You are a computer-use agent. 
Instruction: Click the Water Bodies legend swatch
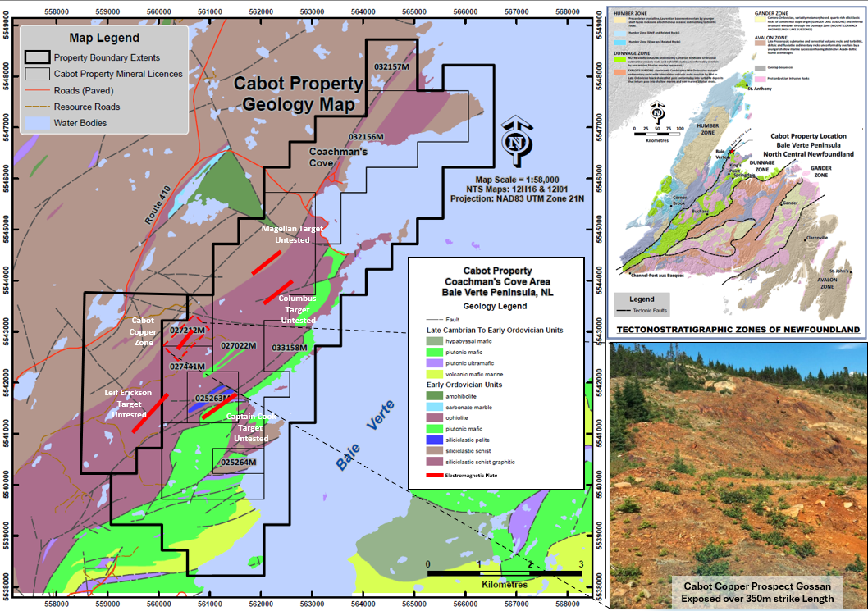pos(36,124)
